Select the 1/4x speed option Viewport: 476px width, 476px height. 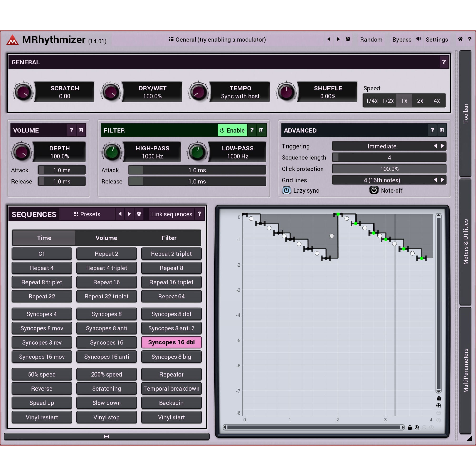372,100
